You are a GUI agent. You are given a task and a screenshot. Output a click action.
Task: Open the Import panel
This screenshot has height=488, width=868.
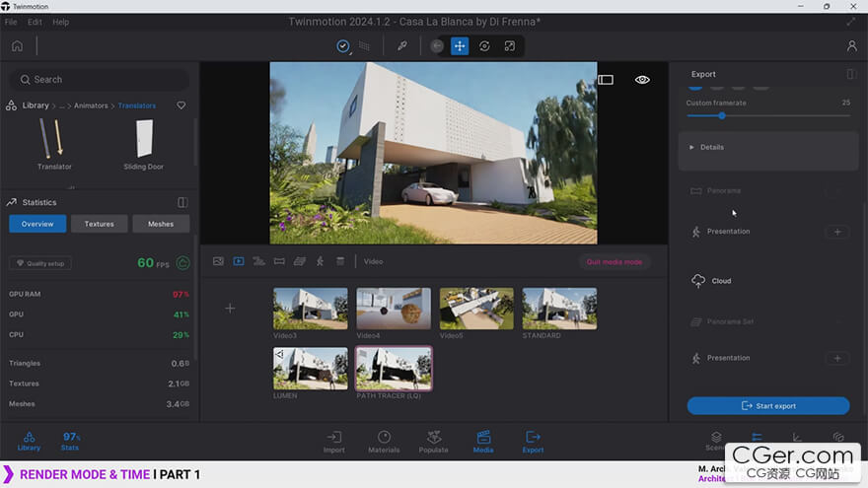coord(333,442)
